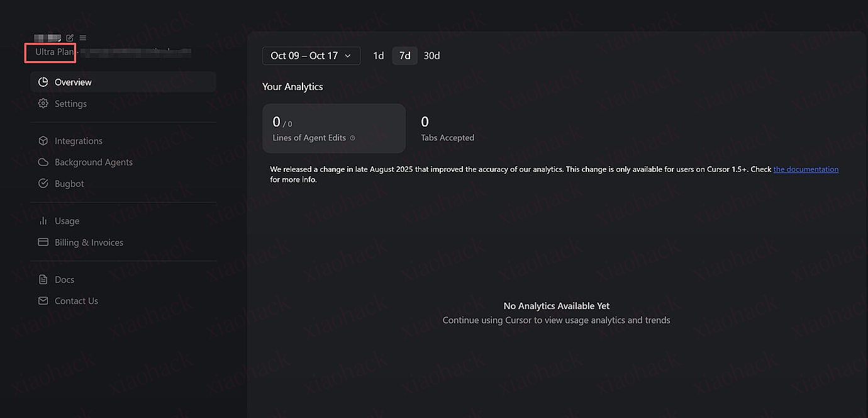Go to Contact Us in sidebar
Image resolution: width=868 pixels, height=418 pixels.
[76, 301]
